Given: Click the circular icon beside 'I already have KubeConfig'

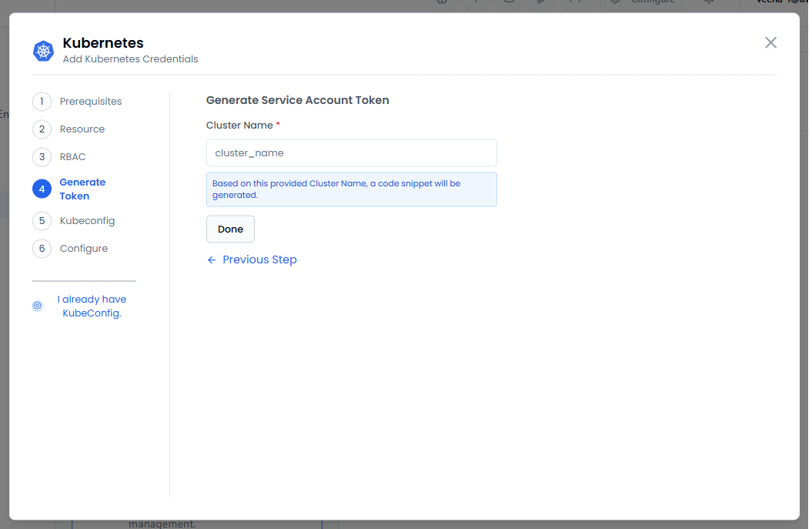Looking at the screenshot, I should click(38, 306).
